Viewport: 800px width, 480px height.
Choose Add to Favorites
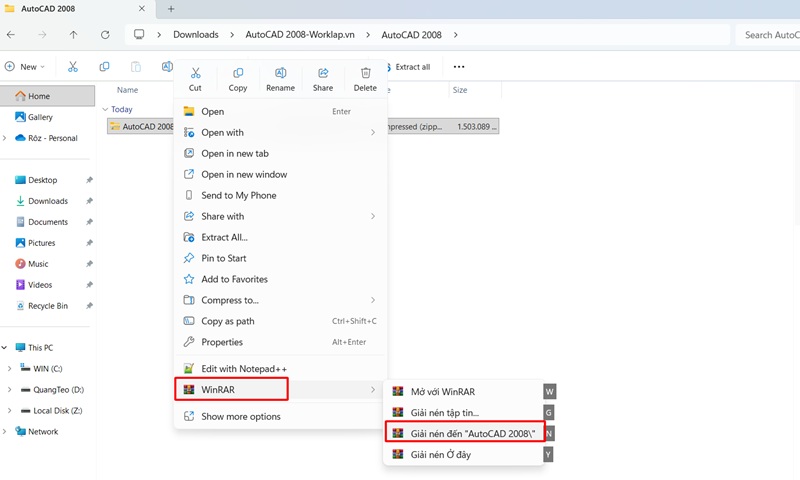[280, 279]
